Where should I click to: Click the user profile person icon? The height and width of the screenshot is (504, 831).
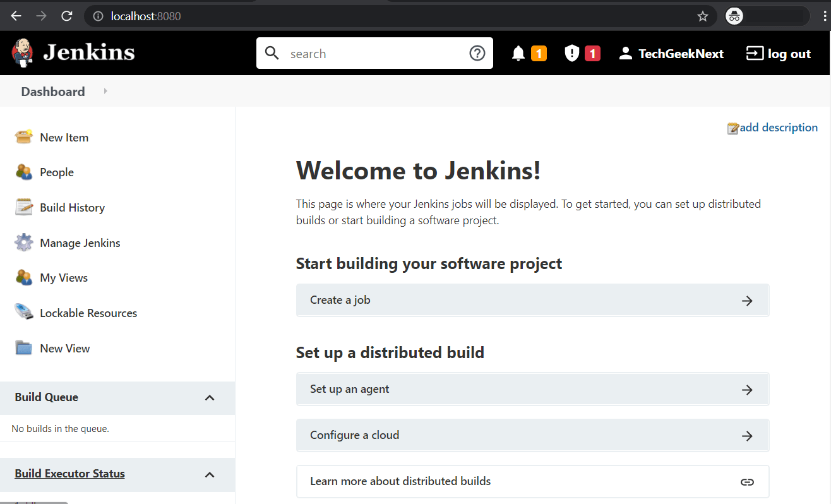click(625, 54)
